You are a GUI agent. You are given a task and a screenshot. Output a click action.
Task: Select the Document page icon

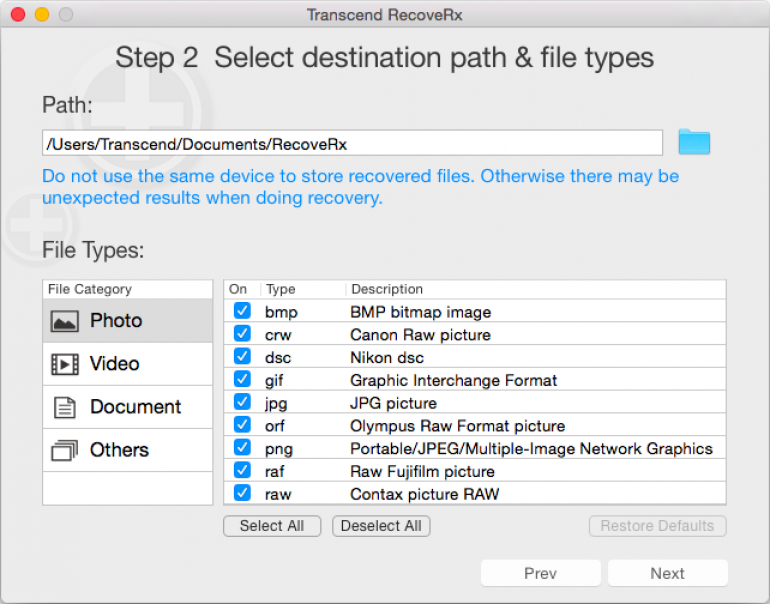65,407
